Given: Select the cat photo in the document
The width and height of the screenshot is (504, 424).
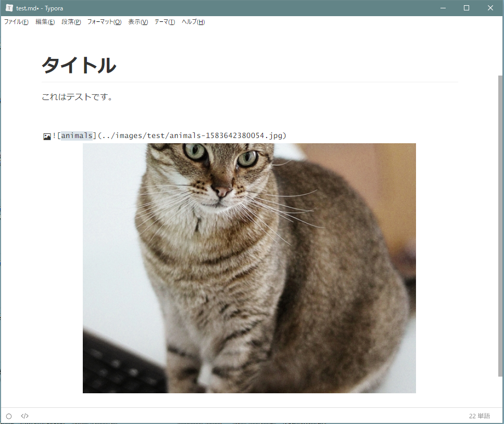Looking at the screenshot, I should [249, 268].
